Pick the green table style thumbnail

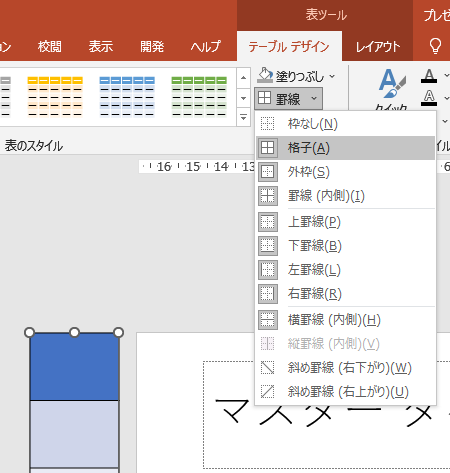[x=199, y=97]
